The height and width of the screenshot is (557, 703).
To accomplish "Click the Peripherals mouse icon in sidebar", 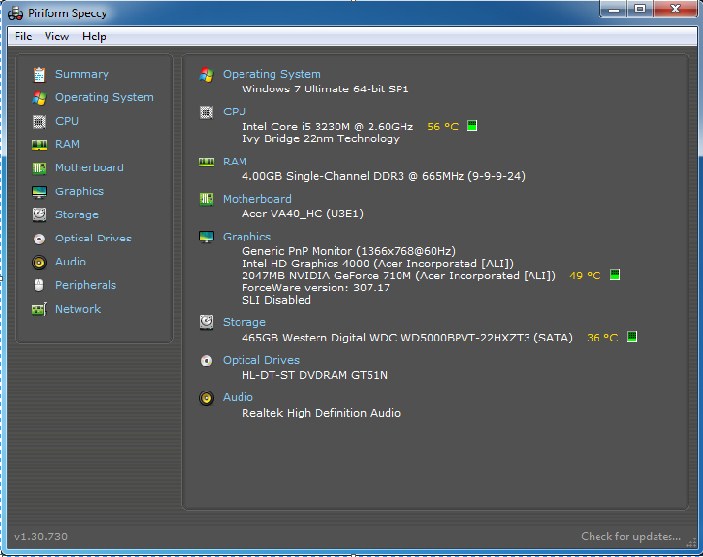I will pos(39,285).
